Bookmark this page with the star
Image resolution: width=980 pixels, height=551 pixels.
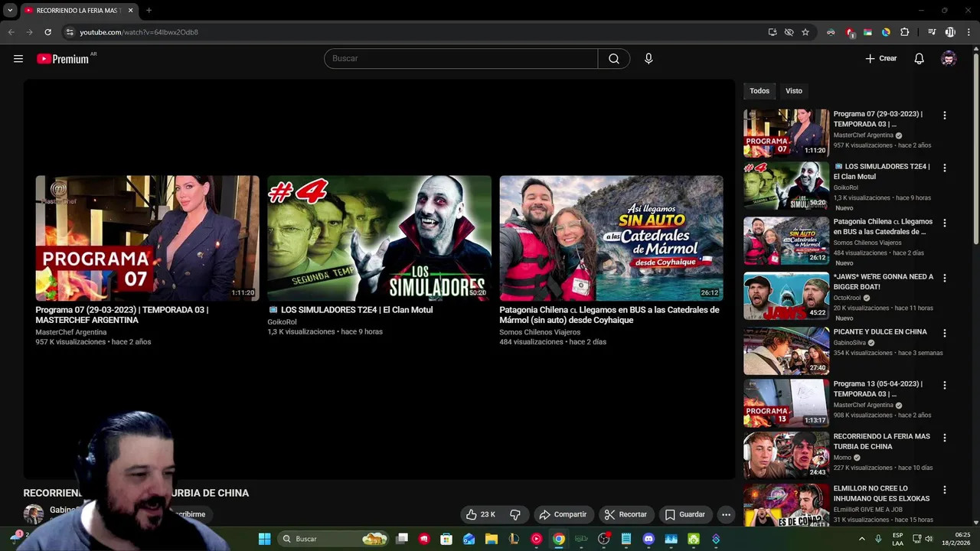click(x=805, y=32)
